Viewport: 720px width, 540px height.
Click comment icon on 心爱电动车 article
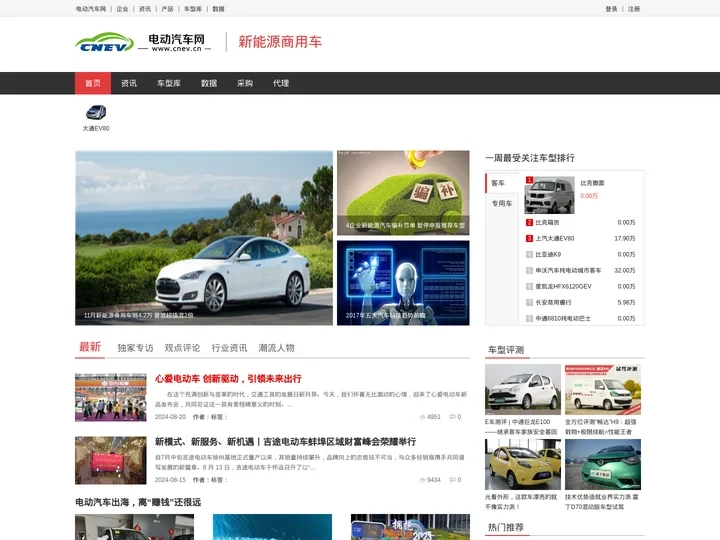(x=452, y=417)
